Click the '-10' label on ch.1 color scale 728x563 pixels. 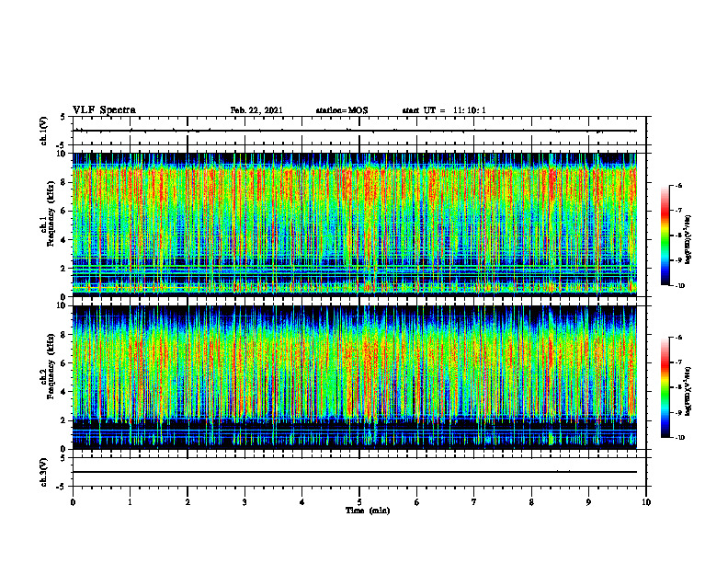click(x=679, y=286)
